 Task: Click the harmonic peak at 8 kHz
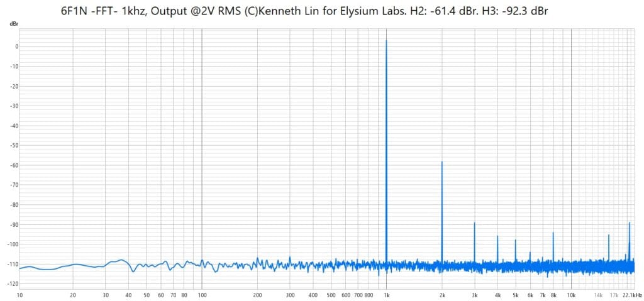pos(553,233)
